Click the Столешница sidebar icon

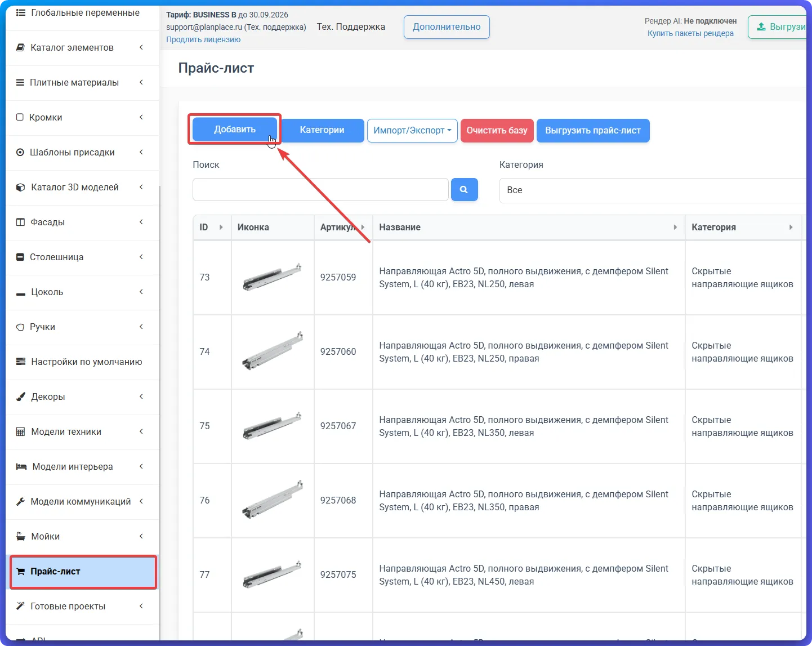point(20,257)
